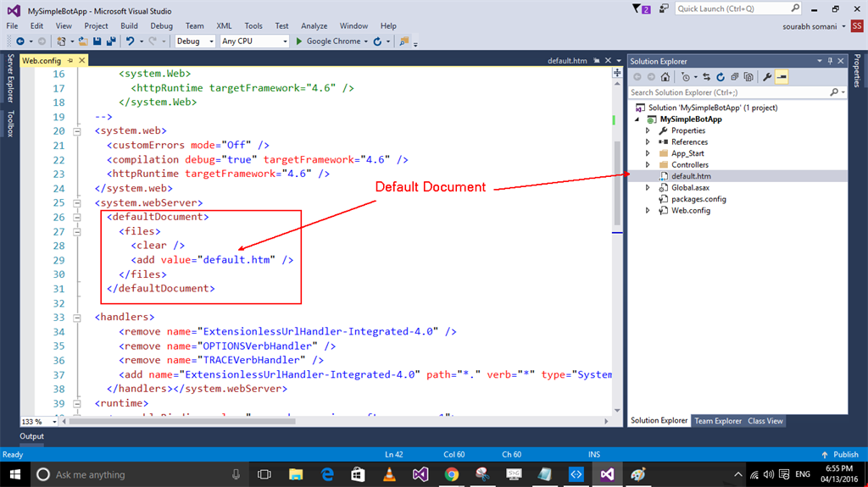Click the Save All toolbar icon
Screen dimensions: 868x487
(x=110, y=41)
